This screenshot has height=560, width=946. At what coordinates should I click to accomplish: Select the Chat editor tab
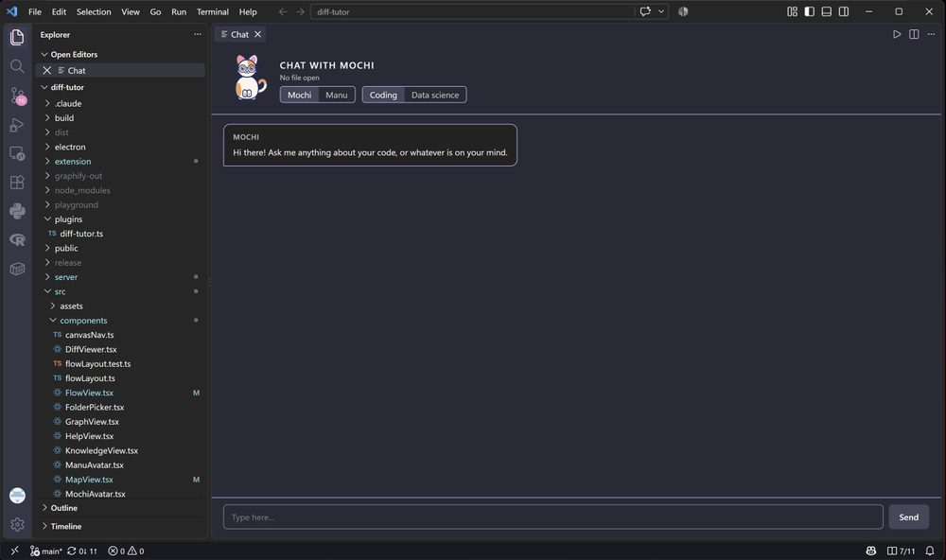tap(239, 34)
